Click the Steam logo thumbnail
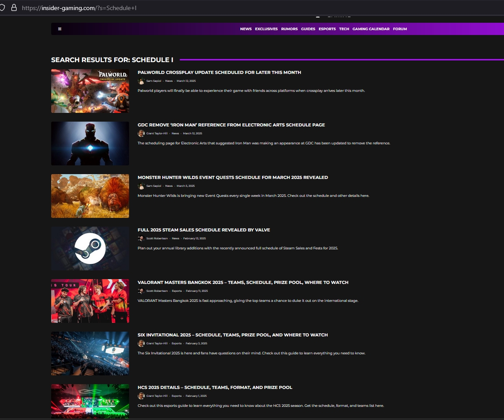Viewport: 504px width, 420px height. tap(90, 248)
